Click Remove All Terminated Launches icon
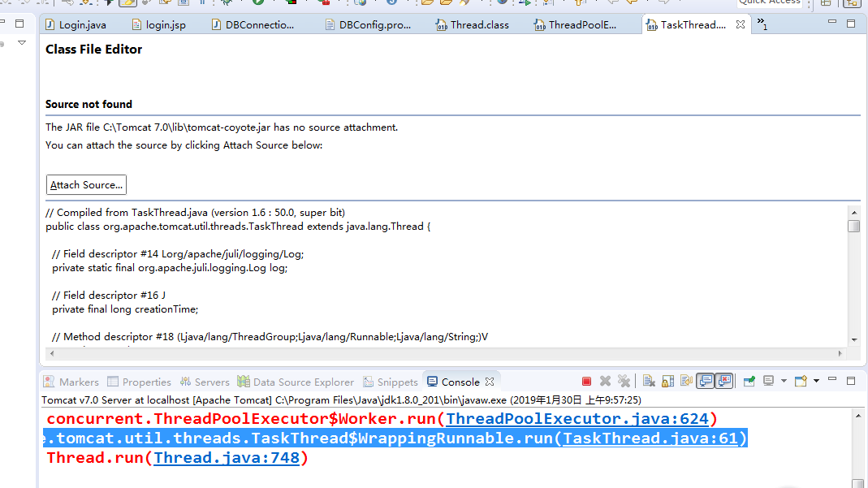Screen dimensions: 868x488 click(x=624, y=381)
